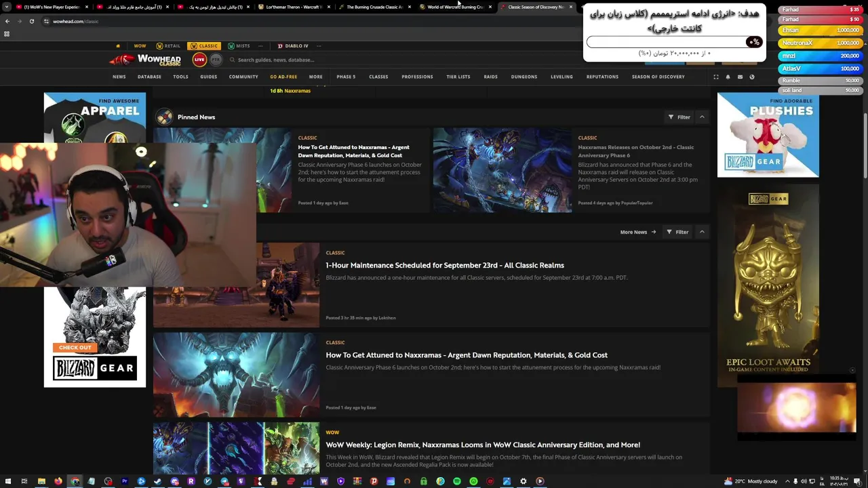
Task: Open the language globe icon
Action: [752, 77]
